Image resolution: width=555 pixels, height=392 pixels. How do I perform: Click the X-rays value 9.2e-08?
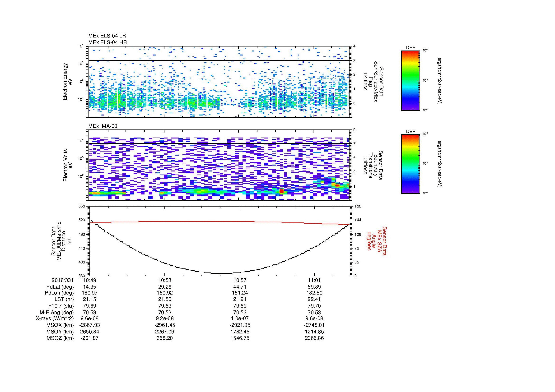pos(165,318)
